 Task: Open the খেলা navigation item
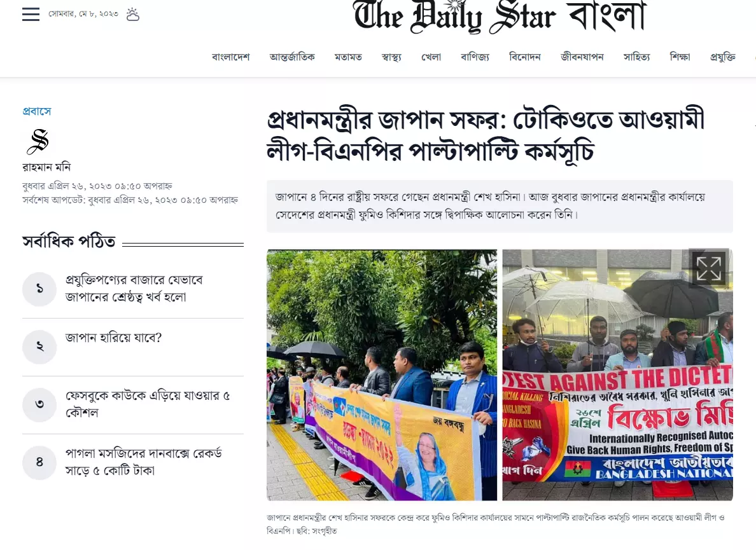[x=431, y=57]
